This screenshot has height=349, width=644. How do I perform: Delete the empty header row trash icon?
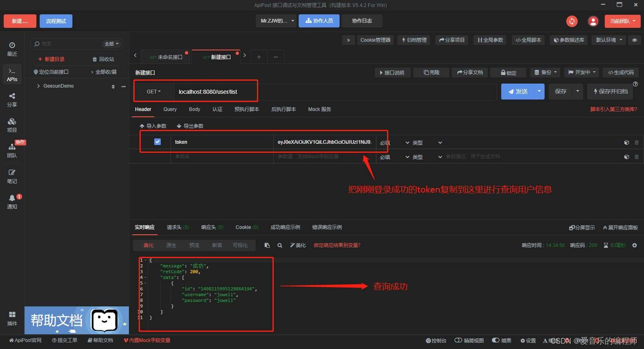coord(636,157)
